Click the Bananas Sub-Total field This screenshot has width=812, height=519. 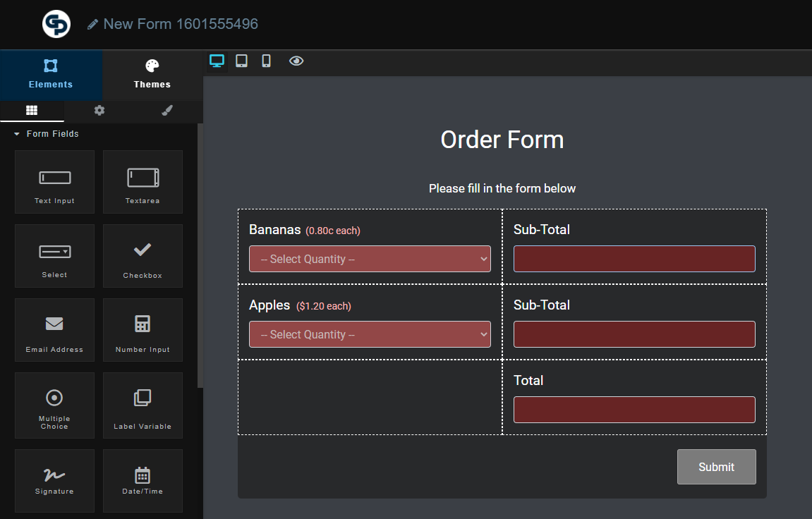pos(634,259)
